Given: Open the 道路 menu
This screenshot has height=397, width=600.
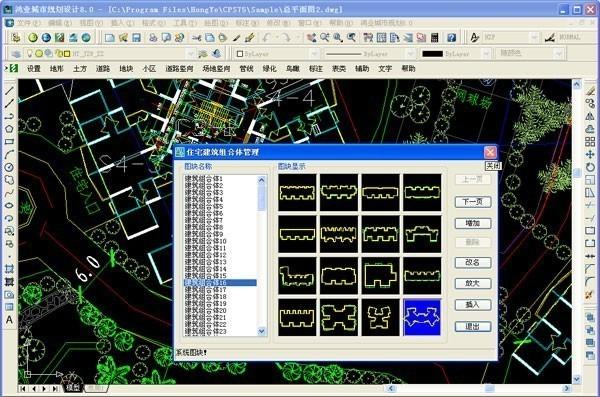Looking at the screenshot, I should (103, 69).
